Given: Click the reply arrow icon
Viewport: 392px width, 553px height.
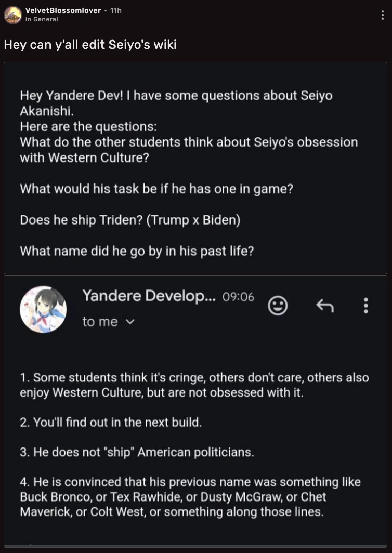Looking at the screenshot, I should [324, 306].
